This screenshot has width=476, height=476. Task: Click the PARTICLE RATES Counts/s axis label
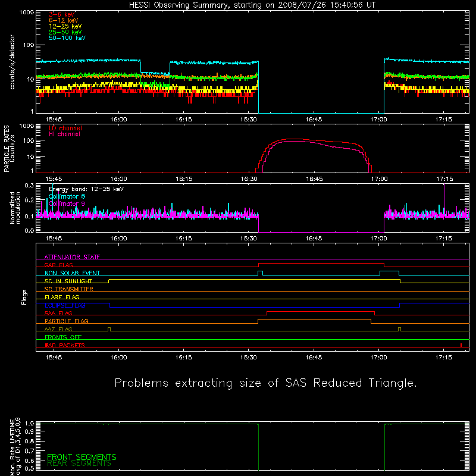point(9,149)
